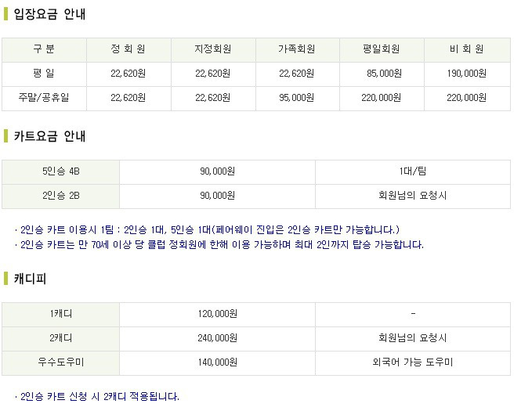Click 220,000원 under 평일회원 column
The width and height of the screenshot is (532, 411).
[382, 98]
